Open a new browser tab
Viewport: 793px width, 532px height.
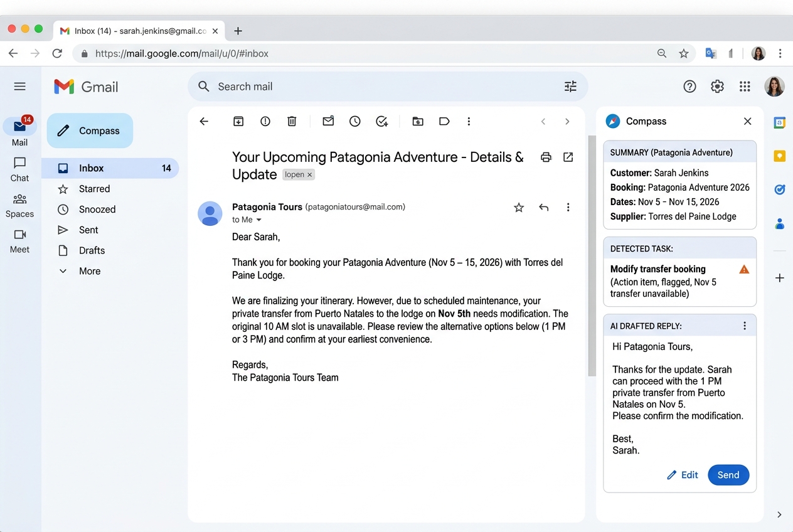238,31
